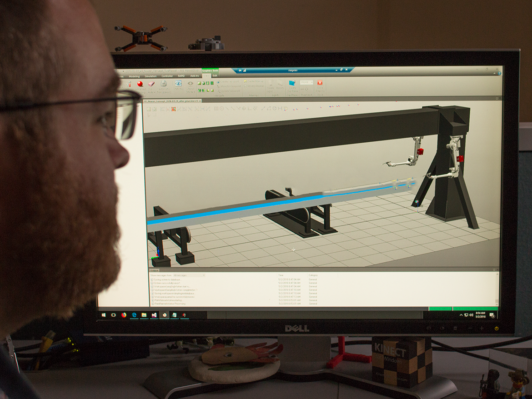This screenshot has height=399, width=532.
Task: Toggle the Graphics eye visibility icon
Action: coord(179,84)
